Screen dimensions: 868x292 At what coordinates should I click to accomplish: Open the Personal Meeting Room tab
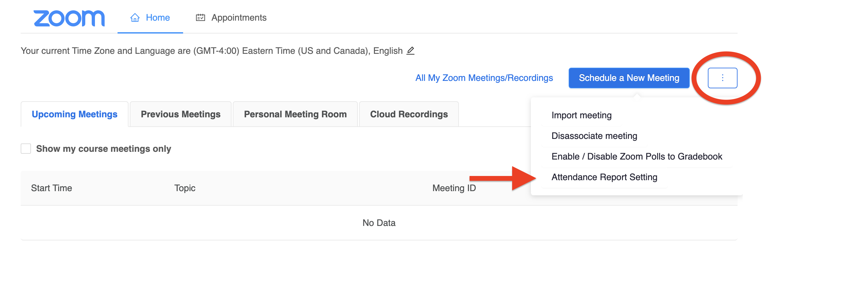pyautogui.click(x=295, y=114)
